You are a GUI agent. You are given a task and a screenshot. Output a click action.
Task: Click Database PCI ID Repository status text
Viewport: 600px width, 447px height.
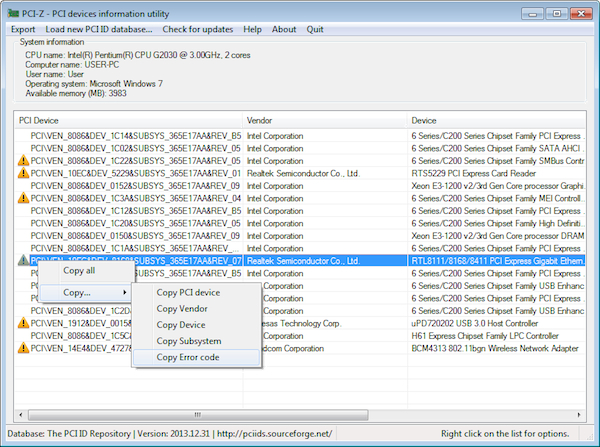pos(170,434)
